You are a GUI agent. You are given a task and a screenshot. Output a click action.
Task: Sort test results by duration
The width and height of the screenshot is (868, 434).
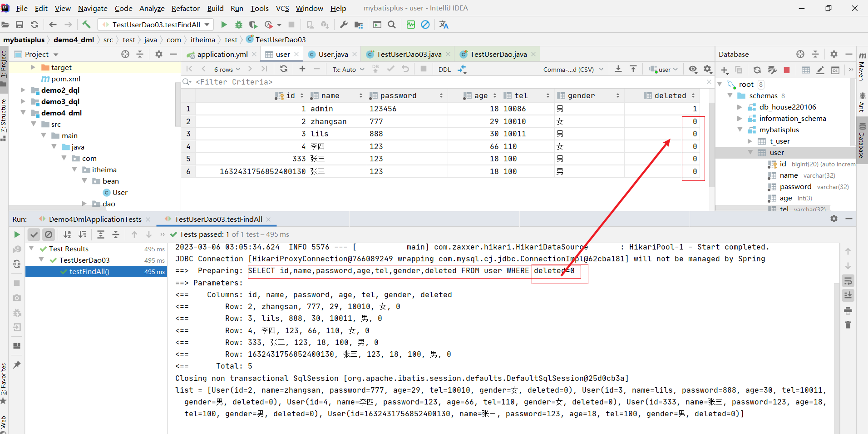pos(83,234)
